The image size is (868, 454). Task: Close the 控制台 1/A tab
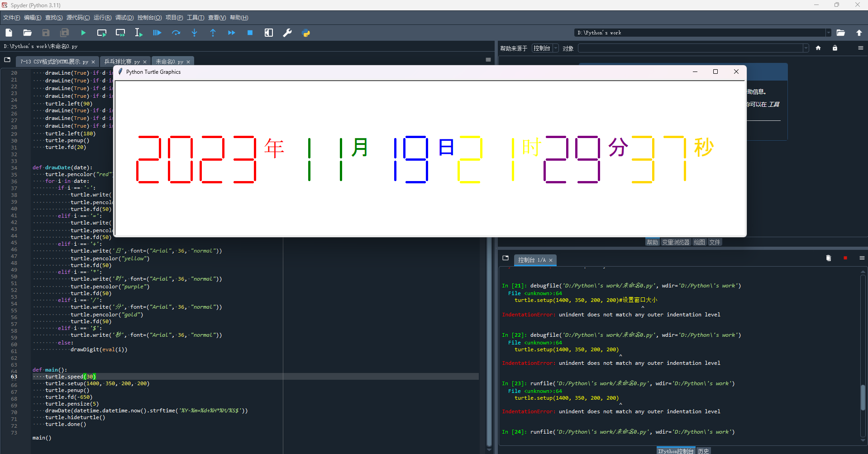(x=551, y=260)
